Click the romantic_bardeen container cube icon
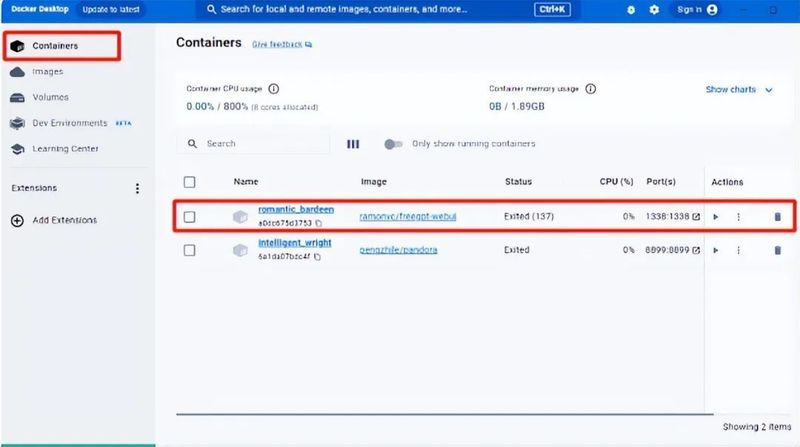This screenshot has width=800, height=447. click(240, 217)
